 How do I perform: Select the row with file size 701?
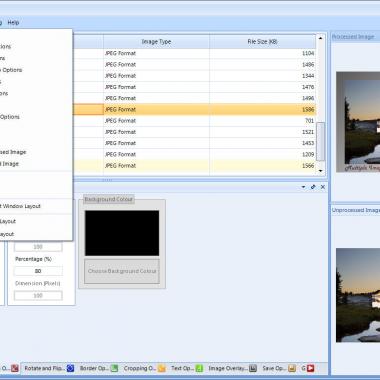tap(194, 121)
